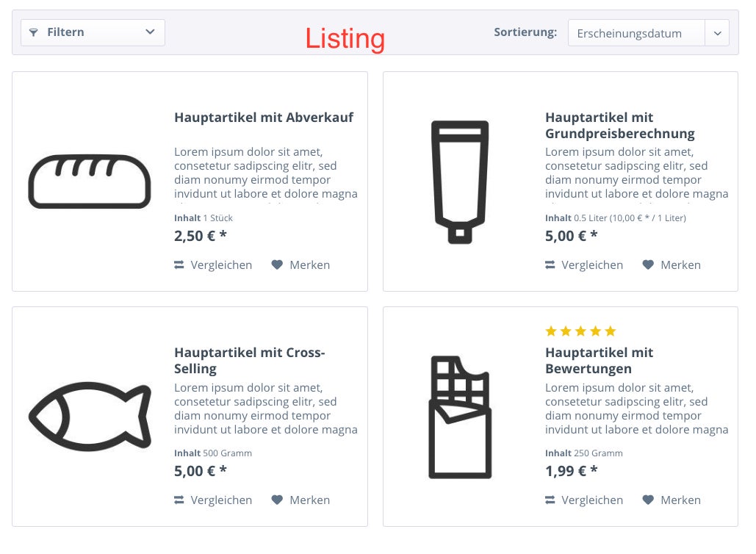The height and width of the screenshot is (554, 756).
Task: Open Hauptartikel mit Grundpreisberechnung title link
Action: click(x=620, y=126)
